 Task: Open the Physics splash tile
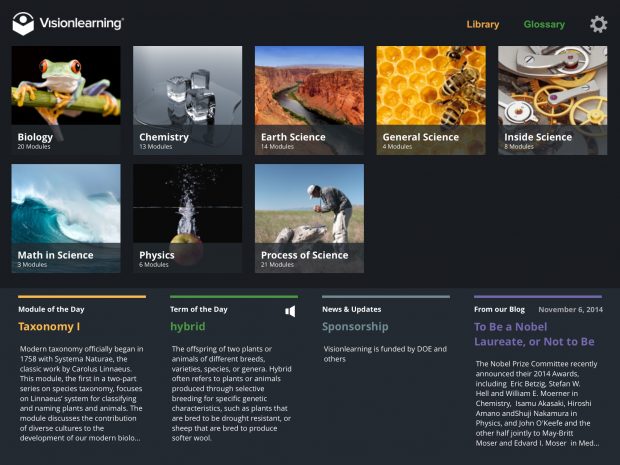187,218
